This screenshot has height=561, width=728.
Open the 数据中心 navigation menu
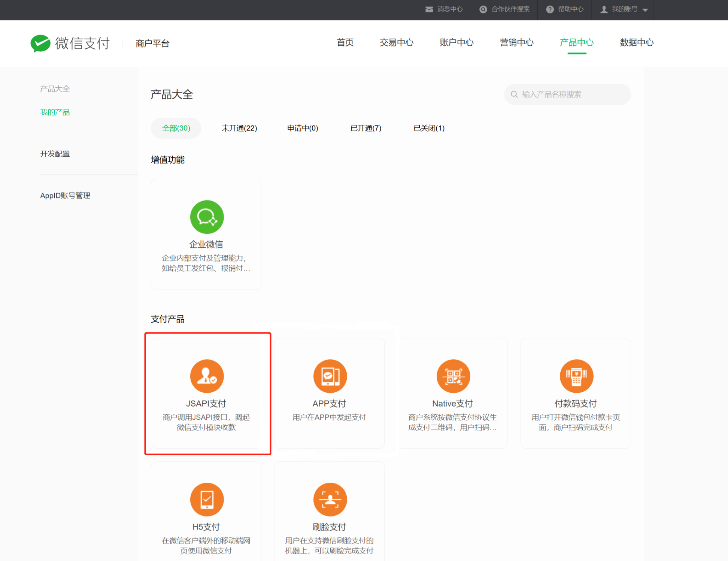636,43
